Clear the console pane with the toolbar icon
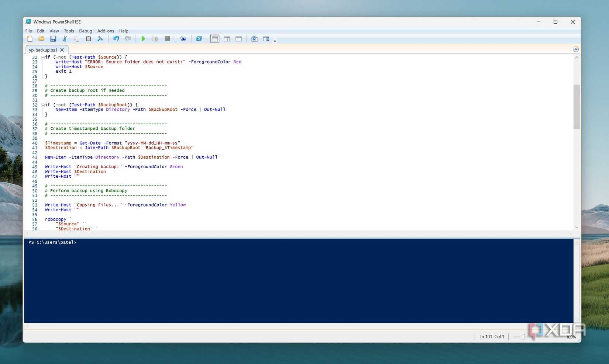This screenshot has width=609, height=364. 100,39
